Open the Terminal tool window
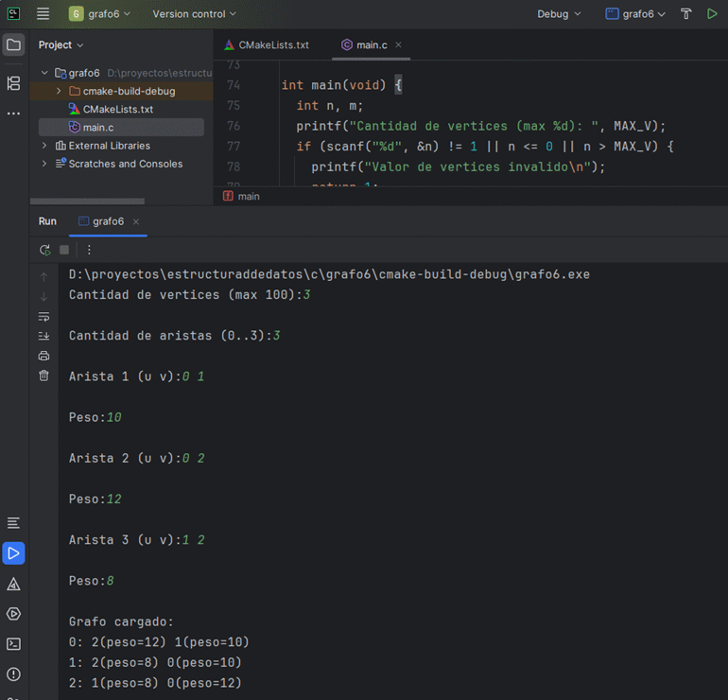 coord(13,644)
